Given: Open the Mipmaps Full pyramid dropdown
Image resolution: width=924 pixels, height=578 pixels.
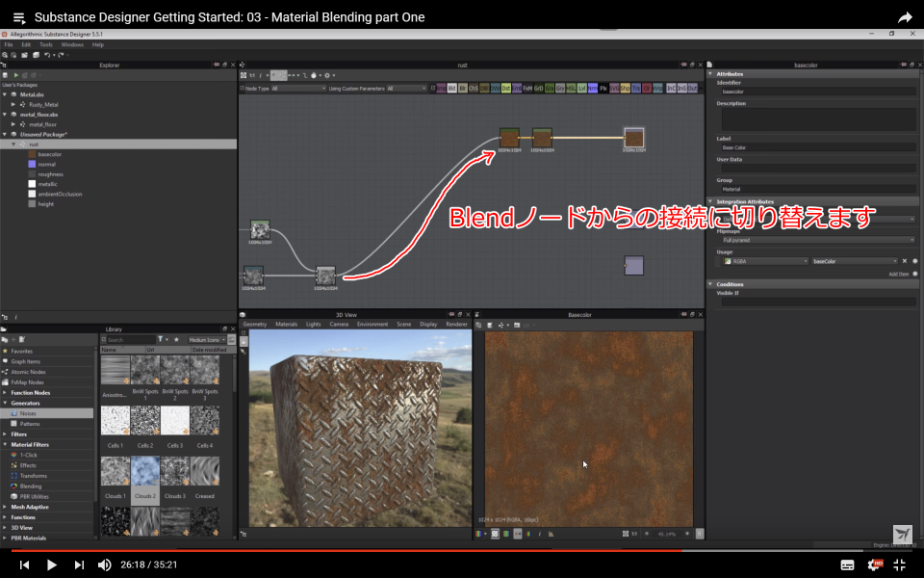Looking at the screenshot, I should tap(818, 240).
